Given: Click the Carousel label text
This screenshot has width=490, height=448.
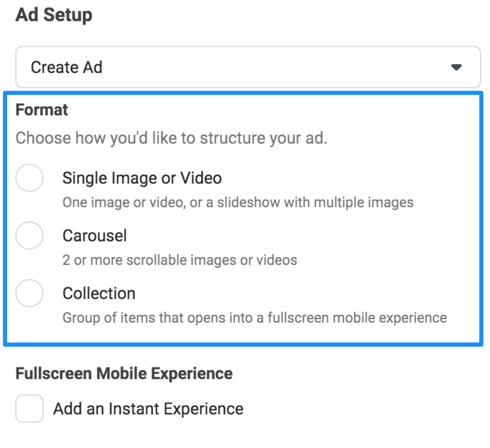Looking at the screenshot, I should pyautogui.click(x=94, y=235).
